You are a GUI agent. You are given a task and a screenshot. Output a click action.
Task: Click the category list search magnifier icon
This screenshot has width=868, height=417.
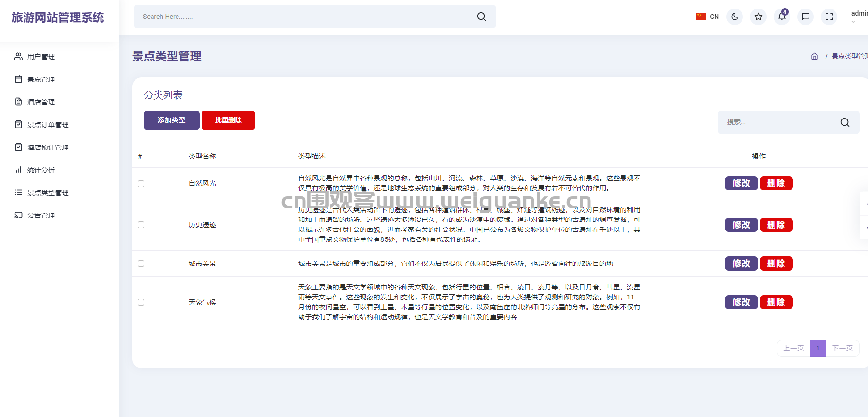point(844,122)
